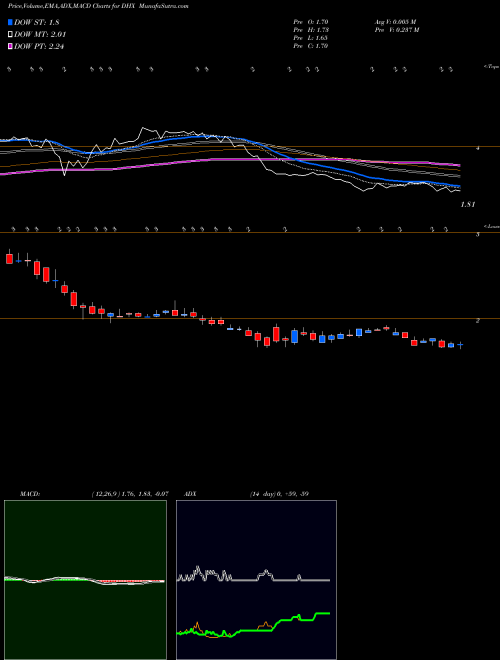Open the ADX indicator chart thumbnail
The height and width of the screenshot is (660, 500).
tap(256, 580)
